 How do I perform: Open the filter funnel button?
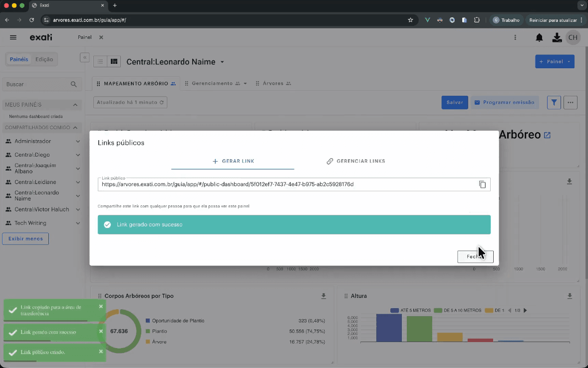pyautogui.click(x=554, y=102)
